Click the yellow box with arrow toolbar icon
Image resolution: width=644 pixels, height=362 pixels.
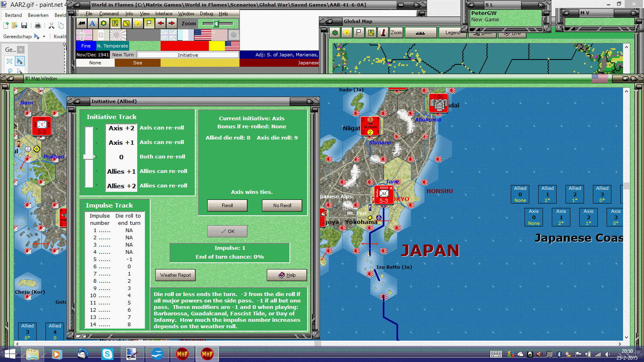pos(126,23)
